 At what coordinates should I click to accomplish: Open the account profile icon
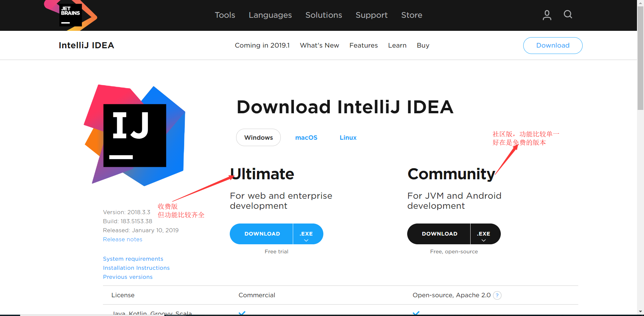pyautogui.click(x=547, y=15)
